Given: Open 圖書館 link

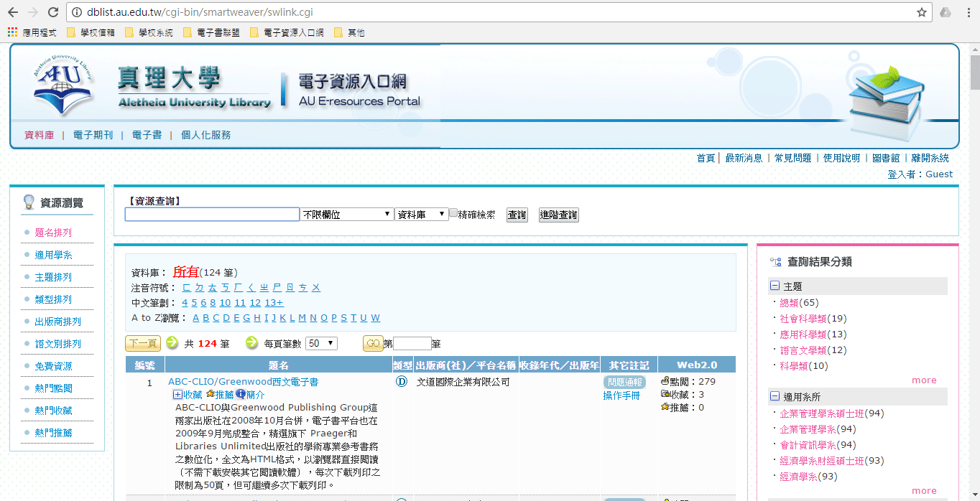Looking at the screenshot, I should [x=886, y=158].
